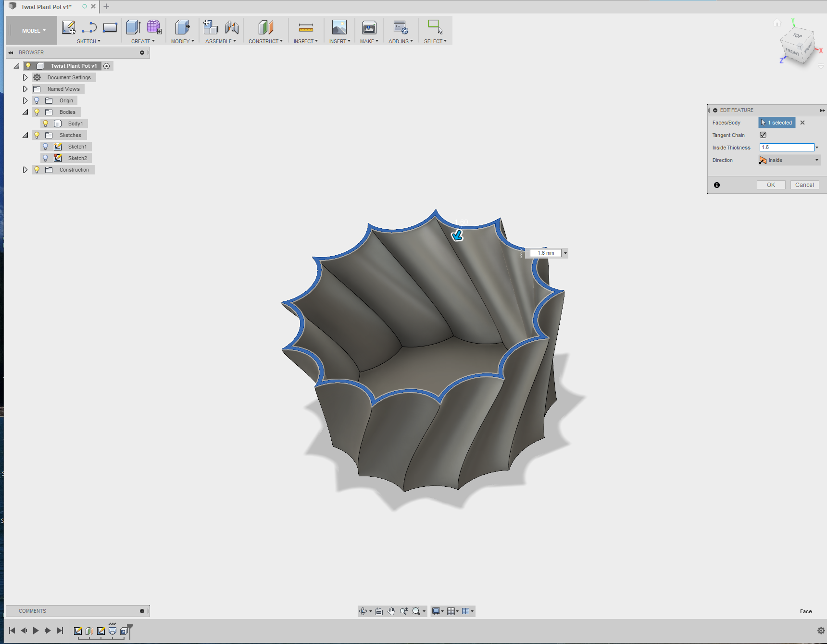Select the Measure ruler icon
This screenshot has width=827, height=644.
306,28
